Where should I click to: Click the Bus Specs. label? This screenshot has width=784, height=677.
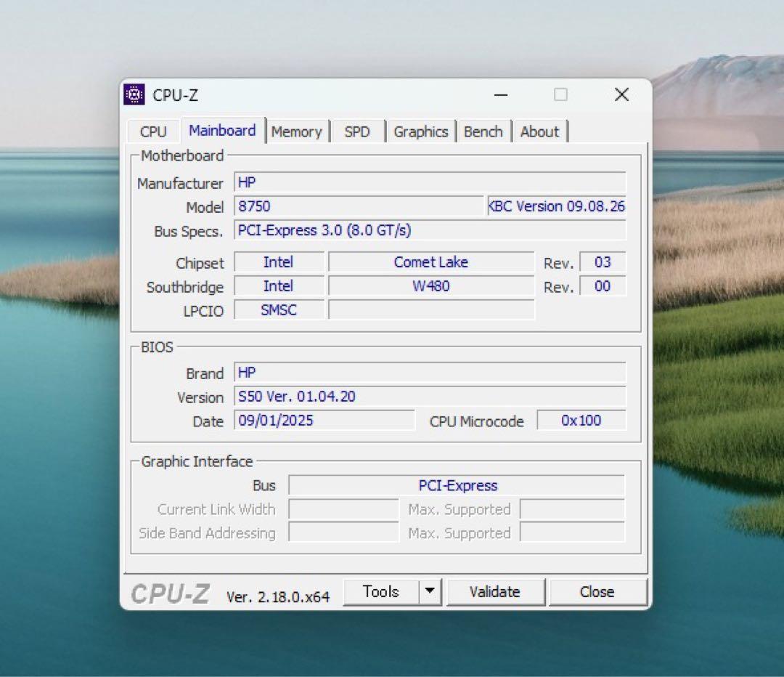pyautogui.click(x=189, y=232)
